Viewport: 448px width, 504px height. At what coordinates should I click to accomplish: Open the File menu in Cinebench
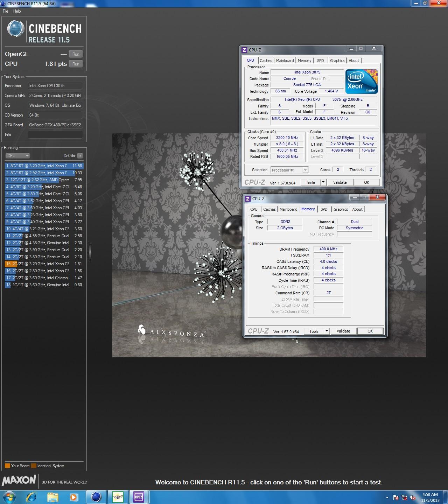point(6,11)
